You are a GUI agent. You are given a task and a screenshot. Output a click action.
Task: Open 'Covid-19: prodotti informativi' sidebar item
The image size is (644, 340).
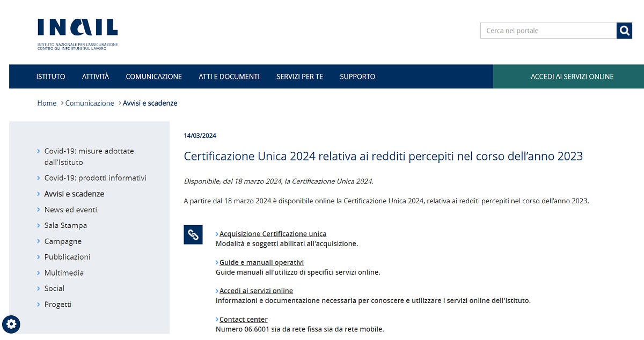pos(96,178)
